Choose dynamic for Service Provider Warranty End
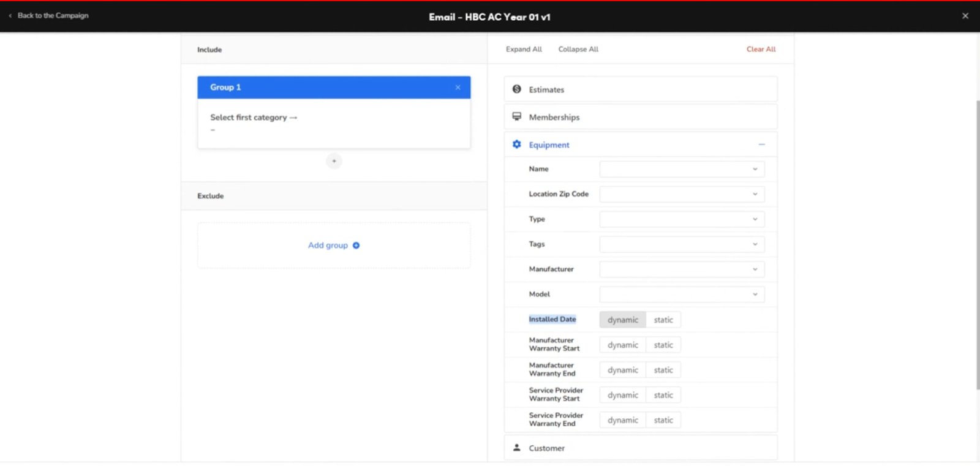This screenshot has width=980, height=466. coord(623,420)
